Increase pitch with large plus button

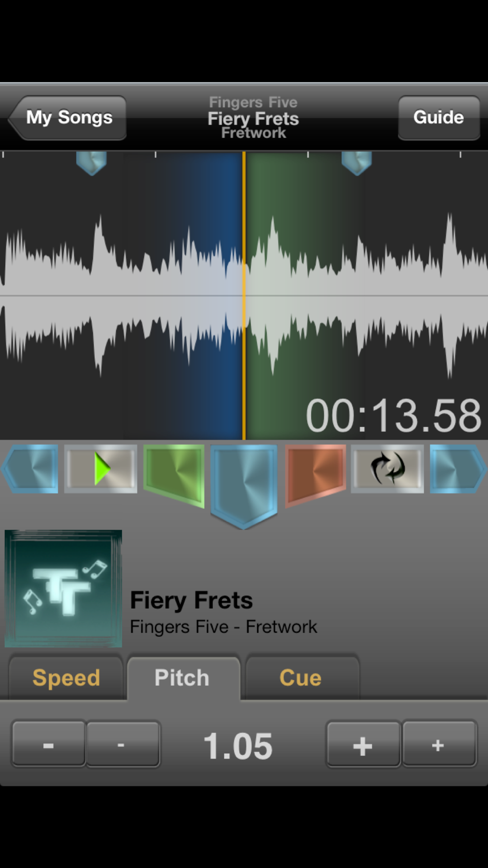(x=364, y=744)
